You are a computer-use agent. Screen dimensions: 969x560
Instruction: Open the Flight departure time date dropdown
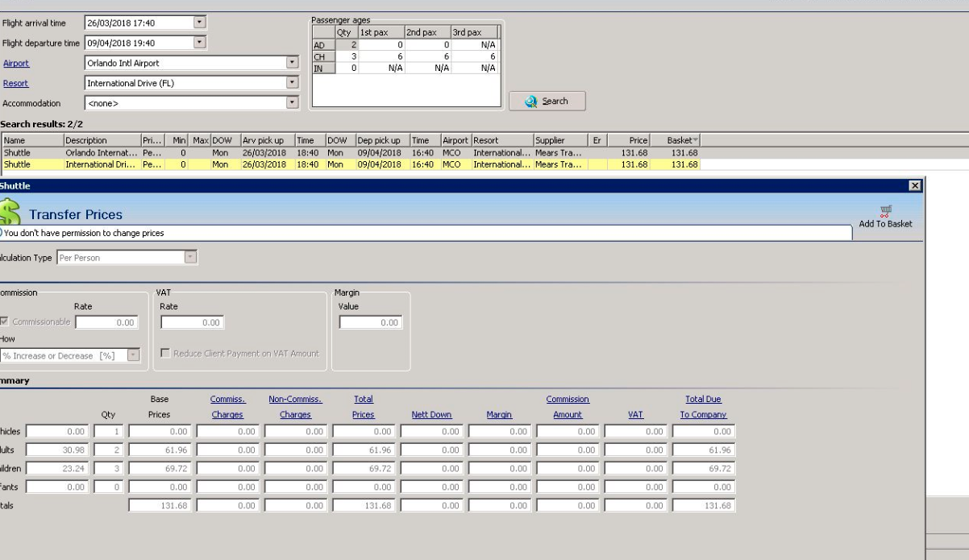tap(201, 43)
